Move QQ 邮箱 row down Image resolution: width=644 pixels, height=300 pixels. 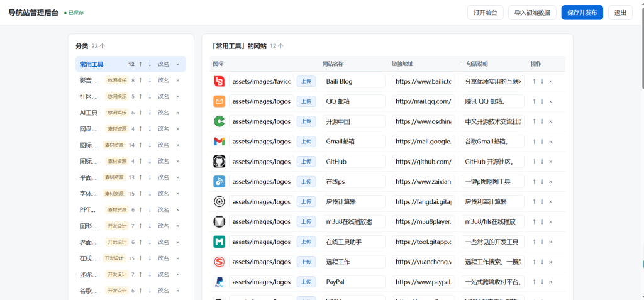[542, 101]
